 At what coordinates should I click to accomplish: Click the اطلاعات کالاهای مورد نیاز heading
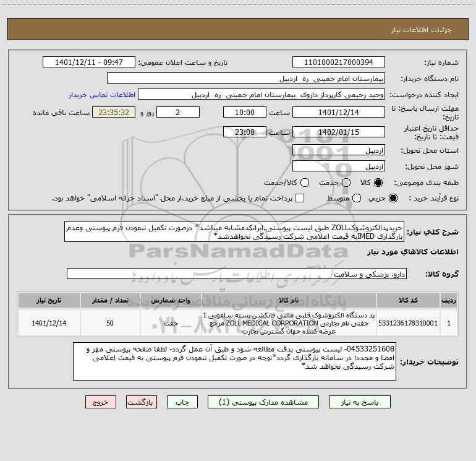tap(412, 252)
